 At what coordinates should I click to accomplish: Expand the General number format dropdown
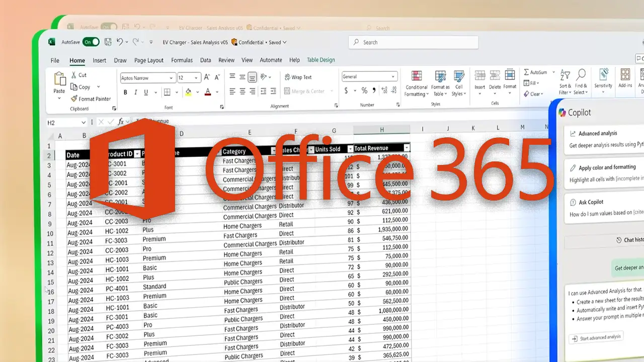tap(393, 77)
